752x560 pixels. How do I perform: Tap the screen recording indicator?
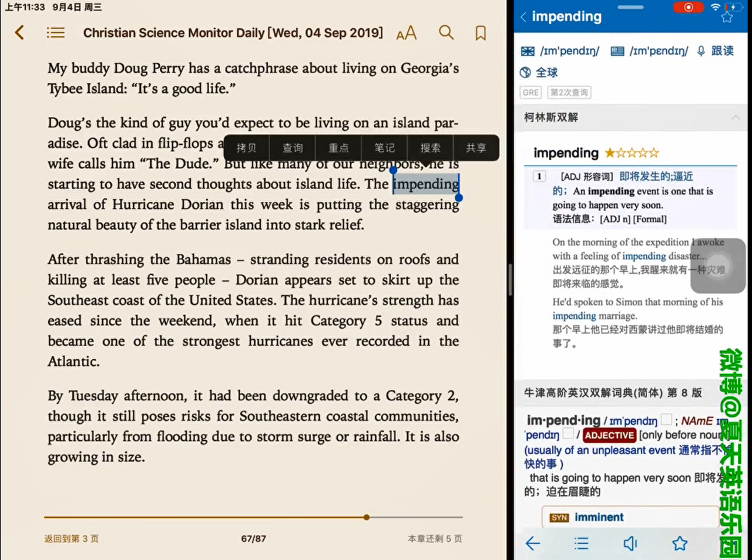(689, 7)
